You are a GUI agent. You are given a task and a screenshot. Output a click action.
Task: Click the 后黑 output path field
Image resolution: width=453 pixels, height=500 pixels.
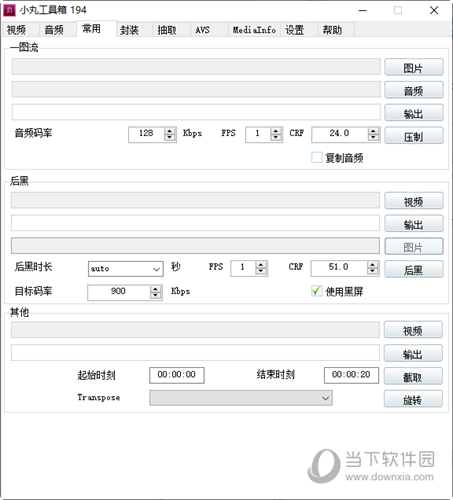pos(195,223)
